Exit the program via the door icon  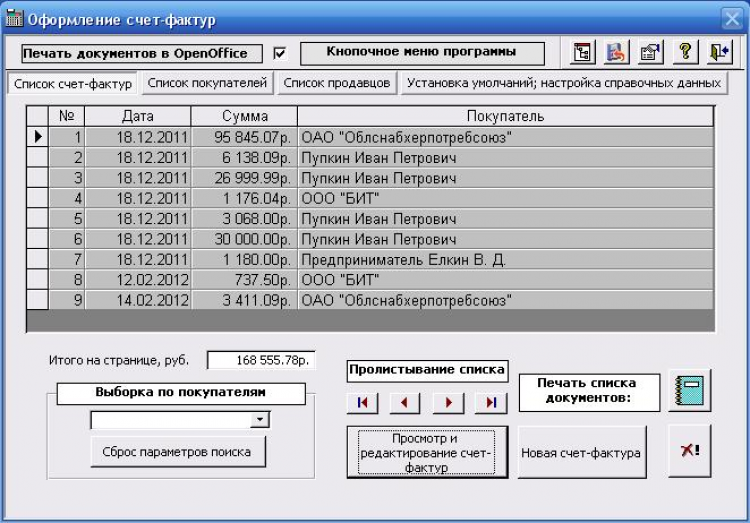[x=719, y=52]
